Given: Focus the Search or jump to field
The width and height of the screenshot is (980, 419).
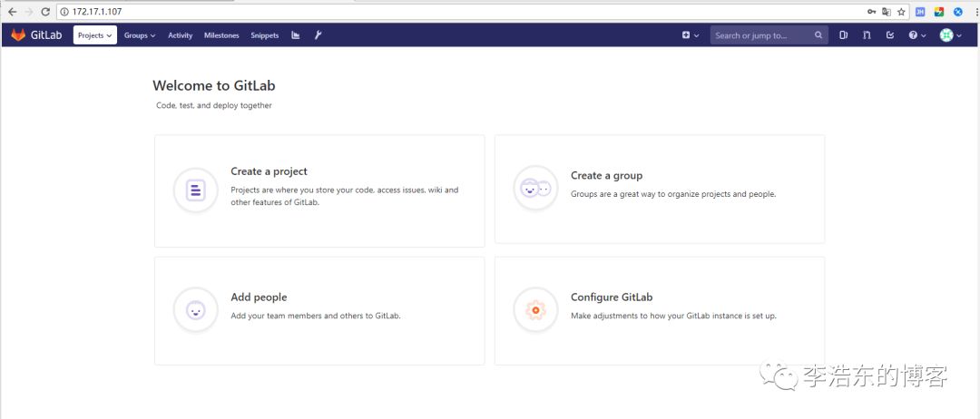Looking at the screenshot, I should pyautogui.click(x=769, y=35).
